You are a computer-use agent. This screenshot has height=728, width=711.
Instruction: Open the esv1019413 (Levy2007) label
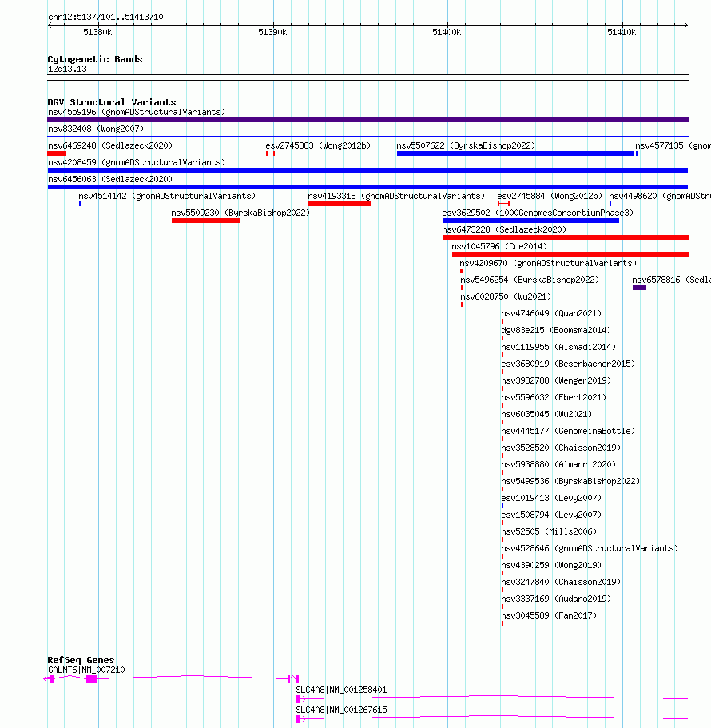551,498
